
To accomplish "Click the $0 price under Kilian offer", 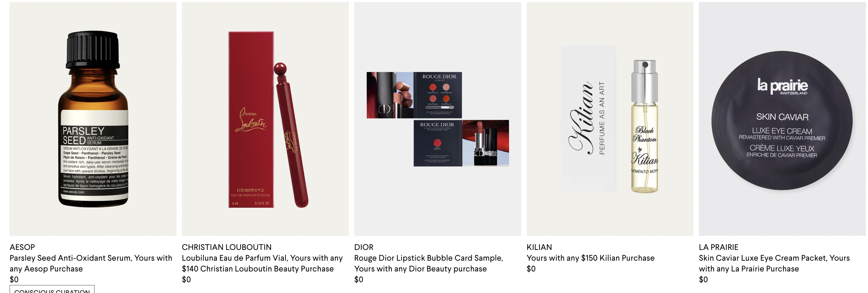I will (x=531, y=269).
